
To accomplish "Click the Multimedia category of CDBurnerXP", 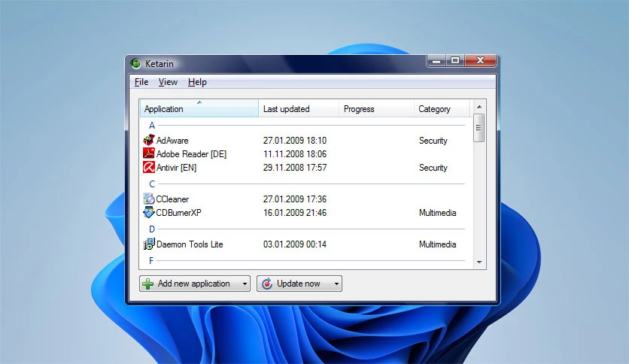I will click(x=438, y=213).
